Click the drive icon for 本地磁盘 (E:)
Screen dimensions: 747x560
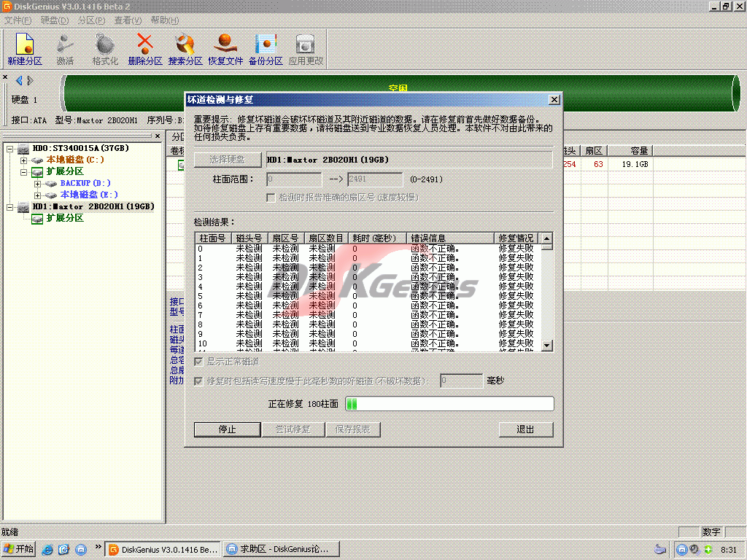tap(51, 195)
